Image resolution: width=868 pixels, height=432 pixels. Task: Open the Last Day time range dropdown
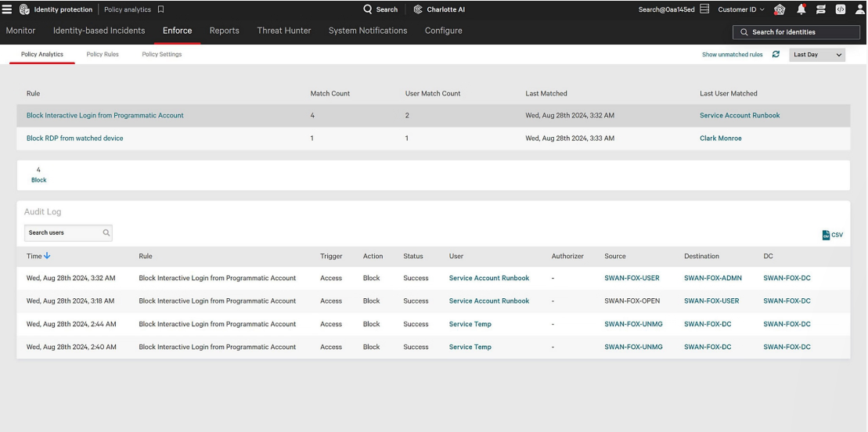click(x=817, y=55)
